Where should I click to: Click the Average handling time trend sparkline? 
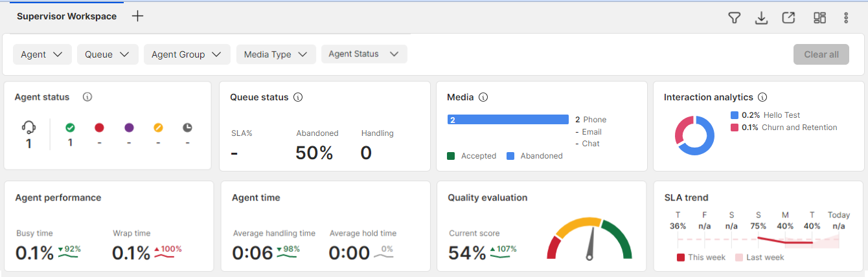point(288,256)
